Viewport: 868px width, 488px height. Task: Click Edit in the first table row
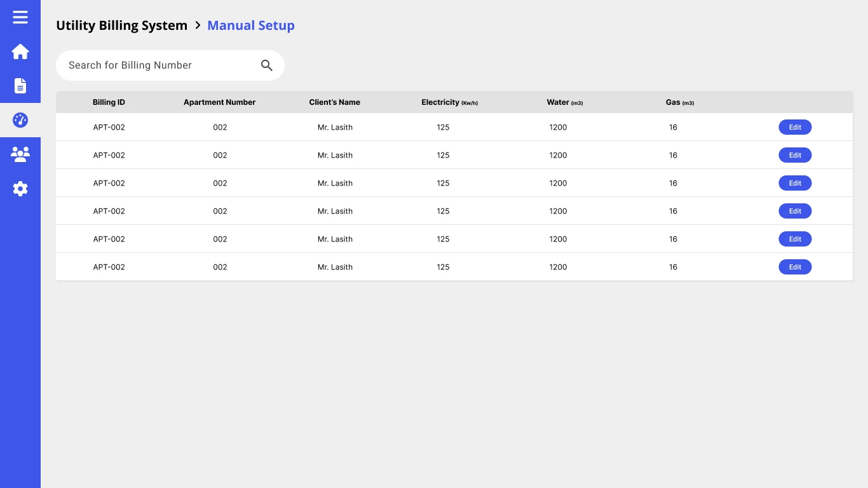(795, 127)
